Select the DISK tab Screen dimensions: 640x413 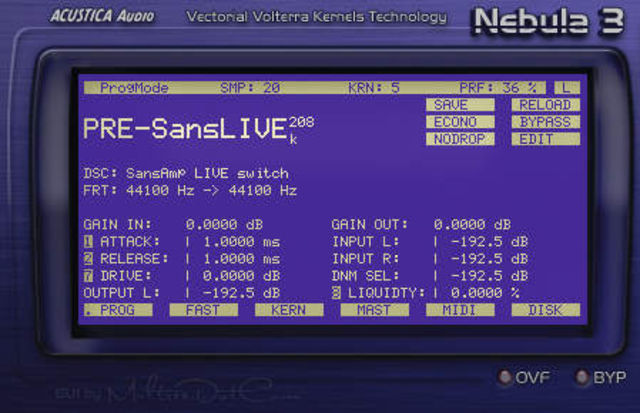[545, 310]
